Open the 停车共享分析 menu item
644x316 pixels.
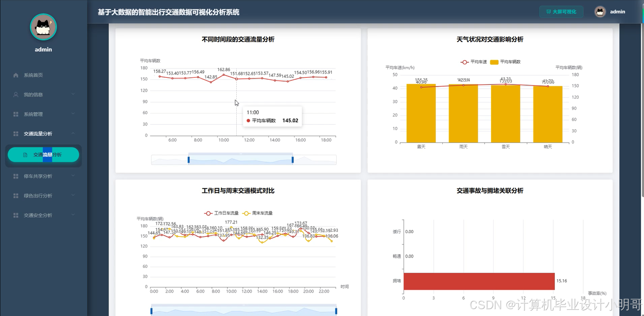tap(43, 176)
